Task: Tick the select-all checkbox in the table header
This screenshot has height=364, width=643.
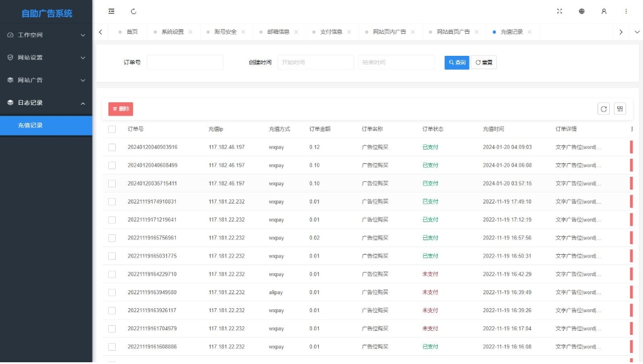Action: tap(112, 129)
